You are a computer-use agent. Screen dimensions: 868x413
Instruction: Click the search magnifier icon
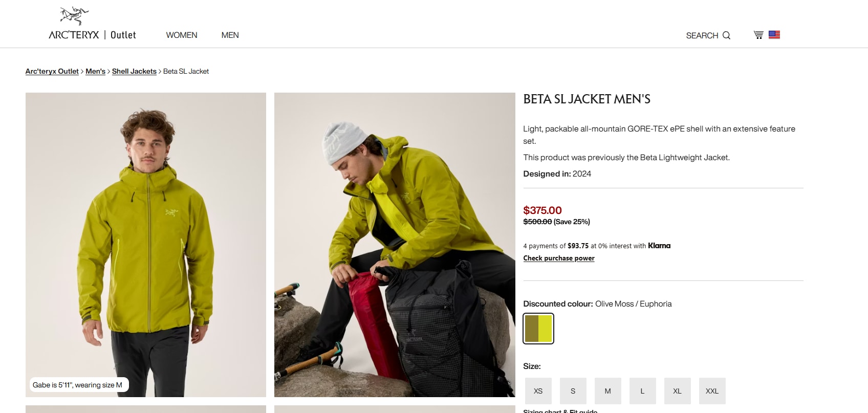(x=726, y=35)
